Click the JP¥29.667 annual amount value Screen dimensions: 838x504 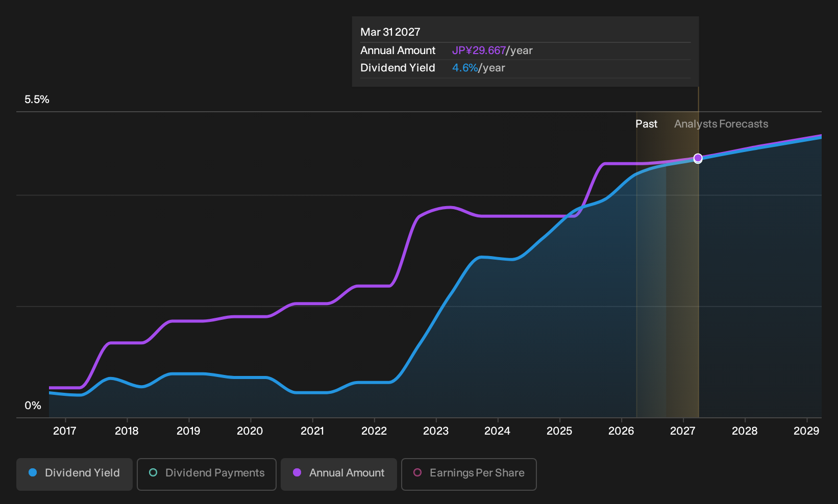[479, 51]
